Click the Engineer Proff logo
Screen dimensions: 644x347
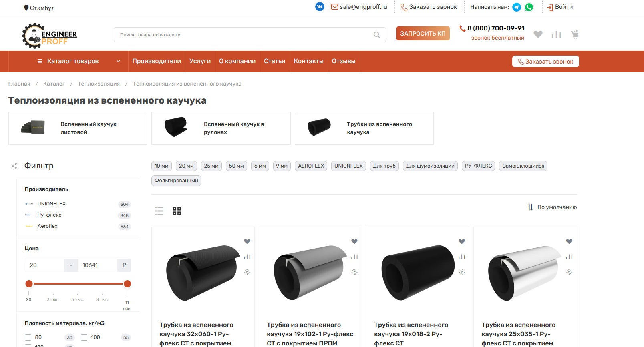(x=49, y=36)
